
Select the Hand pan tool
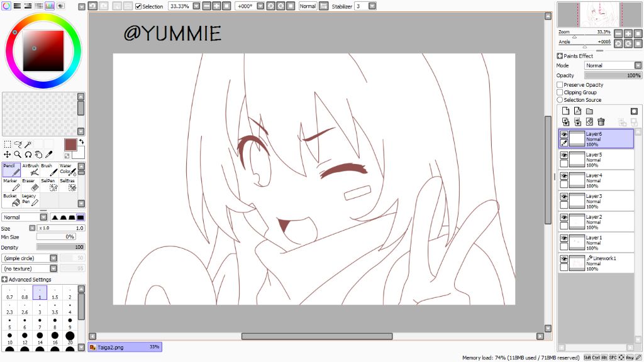point(38,155)
